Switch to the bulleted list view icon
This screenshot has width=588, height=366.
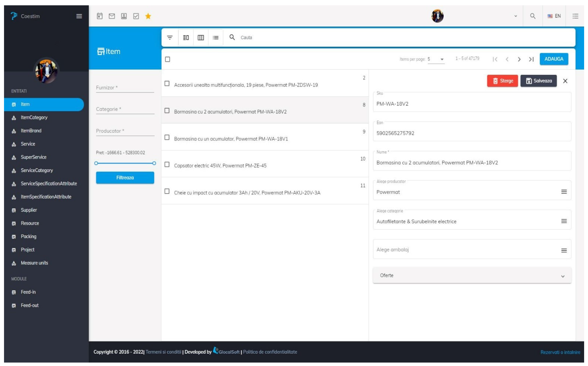tap(215, 37)
